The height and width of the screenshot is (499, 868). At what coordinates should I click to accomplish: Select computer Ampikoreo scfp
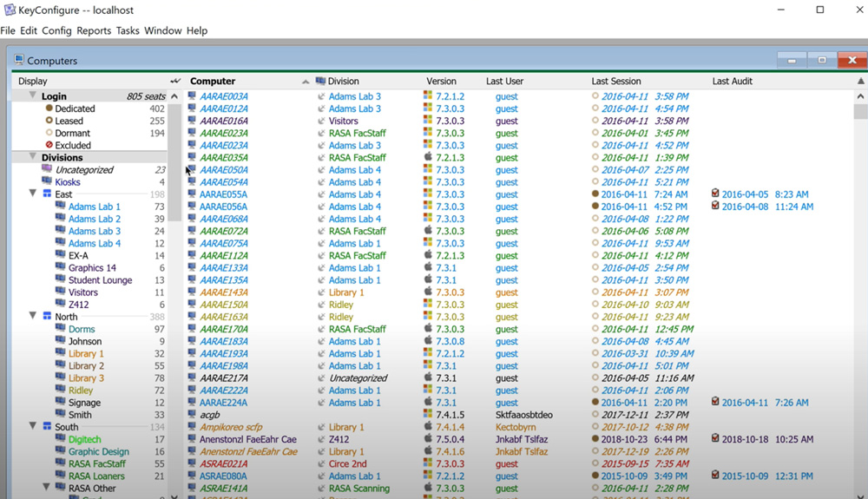[x=231, y=427]
